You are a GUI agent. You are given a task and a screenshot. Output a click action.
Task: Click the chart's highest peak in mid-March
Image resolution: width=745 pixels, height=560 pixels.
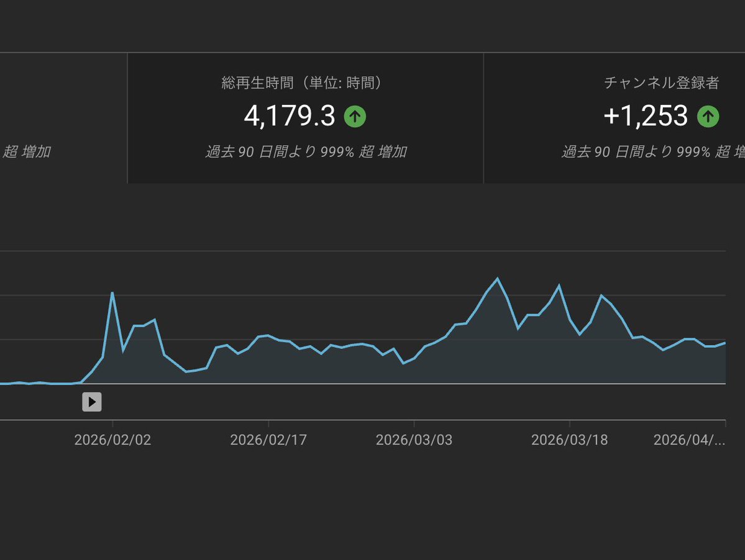click(x=498, y=279)
